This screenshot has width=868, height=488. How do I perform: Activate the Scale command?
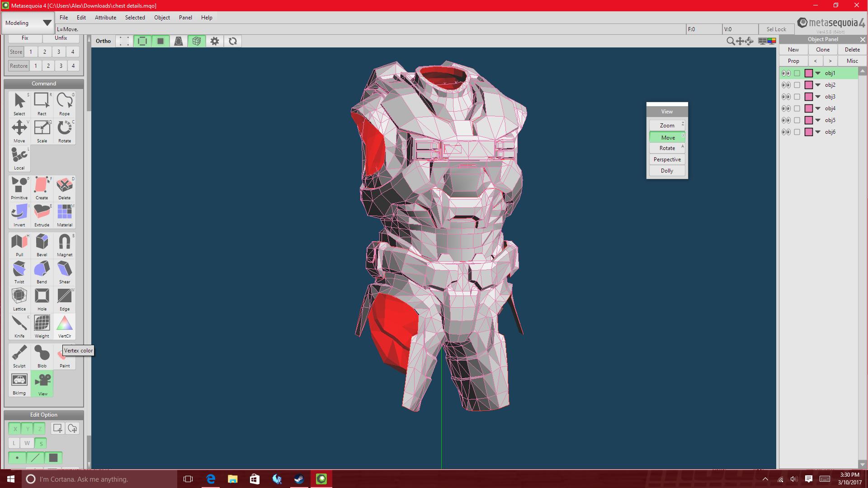tap(42, 131)
